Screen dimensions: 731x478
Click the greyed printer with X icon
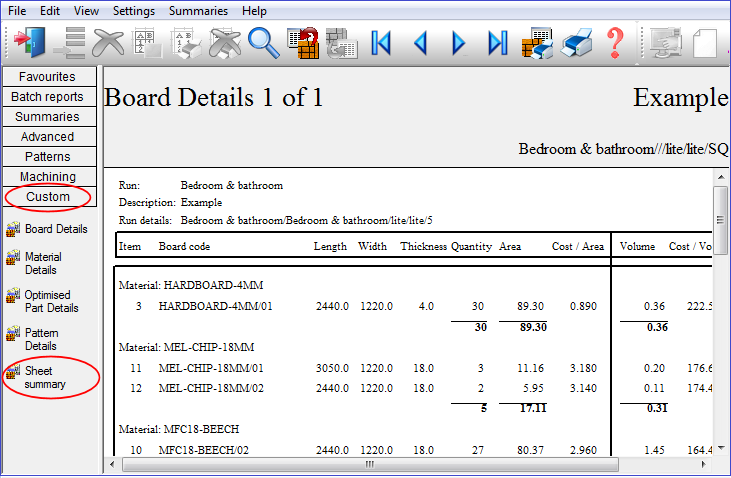[x=225, y=43]
